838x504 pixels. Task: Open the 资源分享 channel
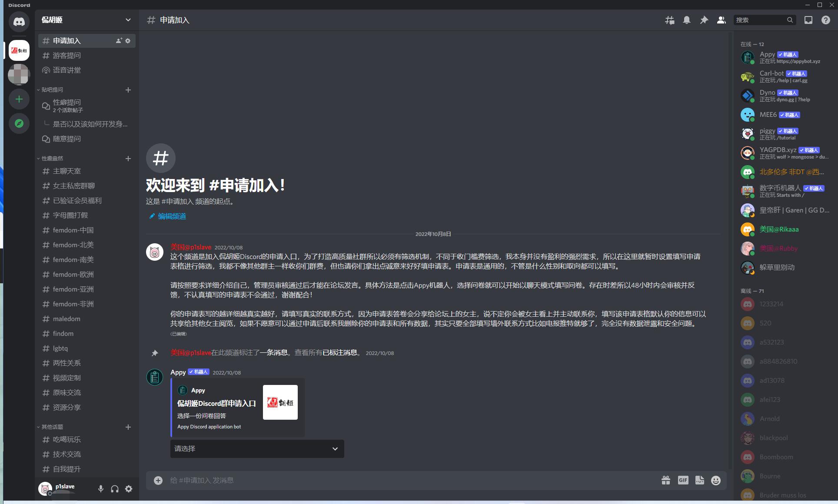87,408
